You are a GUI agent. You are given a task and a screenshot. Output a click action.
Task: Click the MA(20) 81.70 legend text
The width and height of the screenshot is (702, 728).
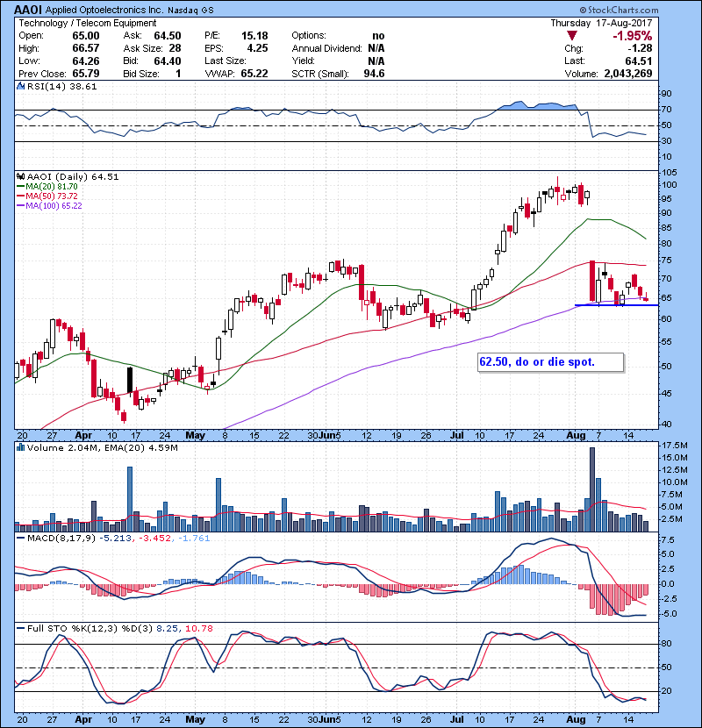pos(52,187)
